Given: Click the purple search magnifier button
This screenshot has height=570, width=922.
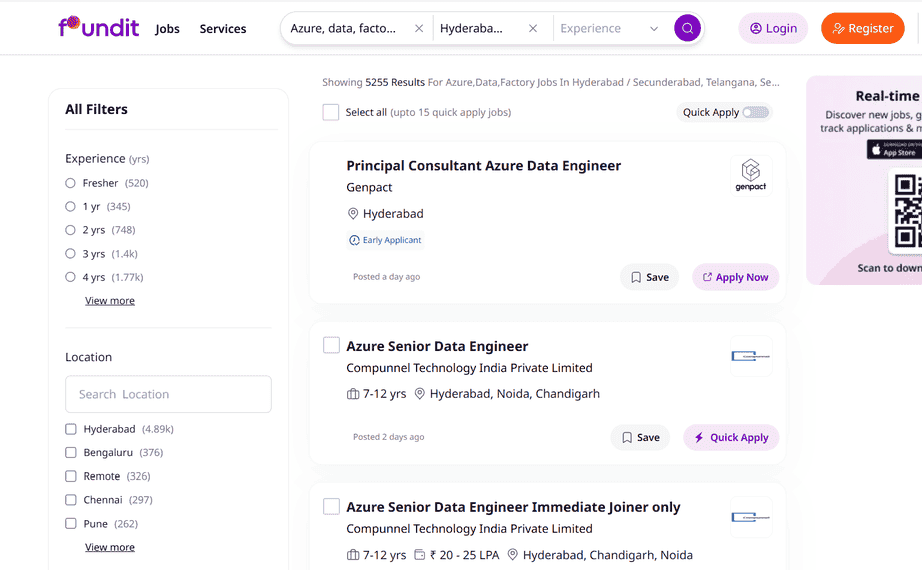Looking at the screenshot, I should pyautogui.click(x=687, y=28).
